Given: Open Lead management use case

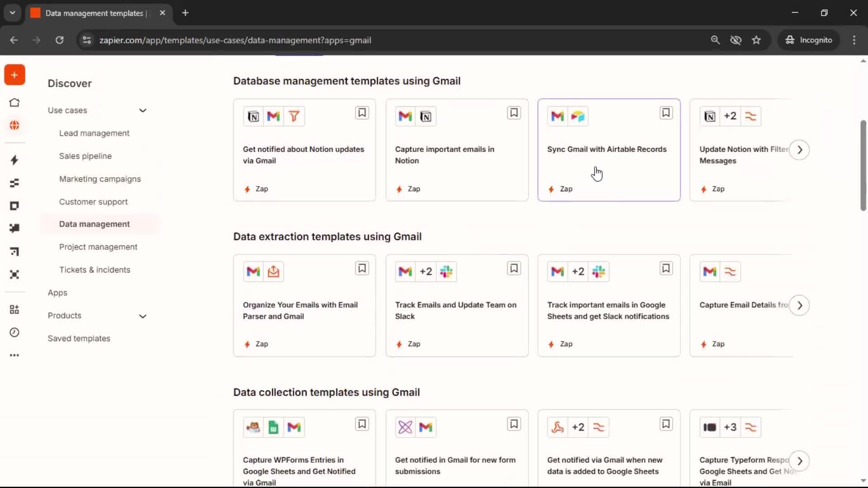Looking at the screenshot, I should (94, 133).
